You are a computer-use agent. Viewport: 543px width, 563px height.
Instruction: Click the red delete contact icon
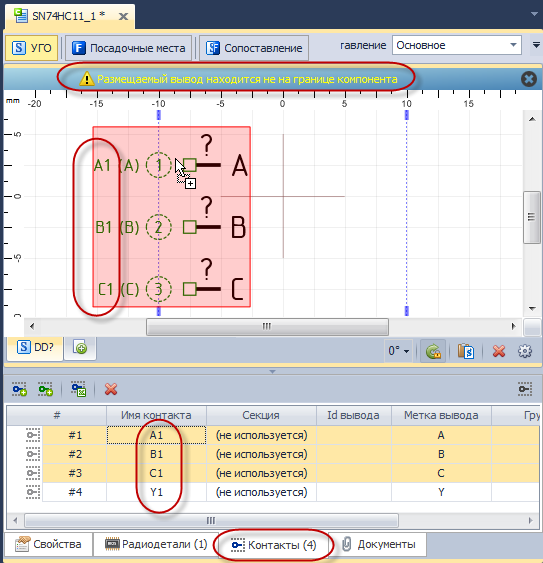[111, 389]
